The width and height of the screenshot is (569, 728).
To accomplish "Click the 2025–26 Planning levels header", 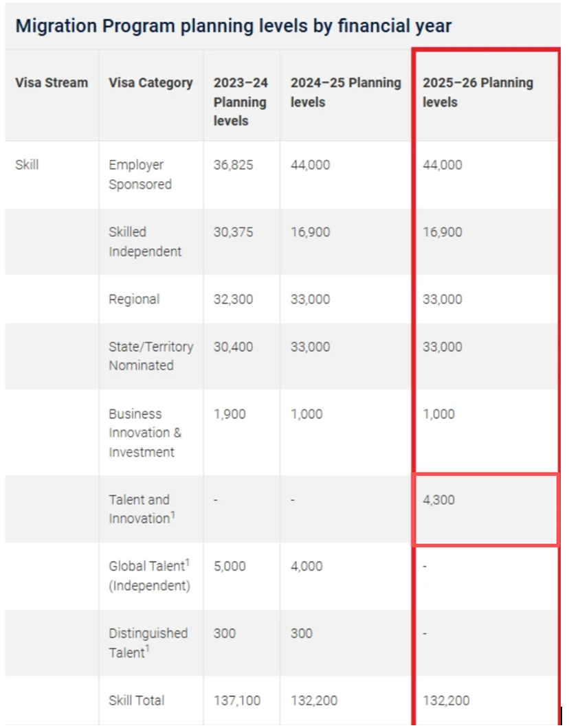I will [x=478, y=92].
